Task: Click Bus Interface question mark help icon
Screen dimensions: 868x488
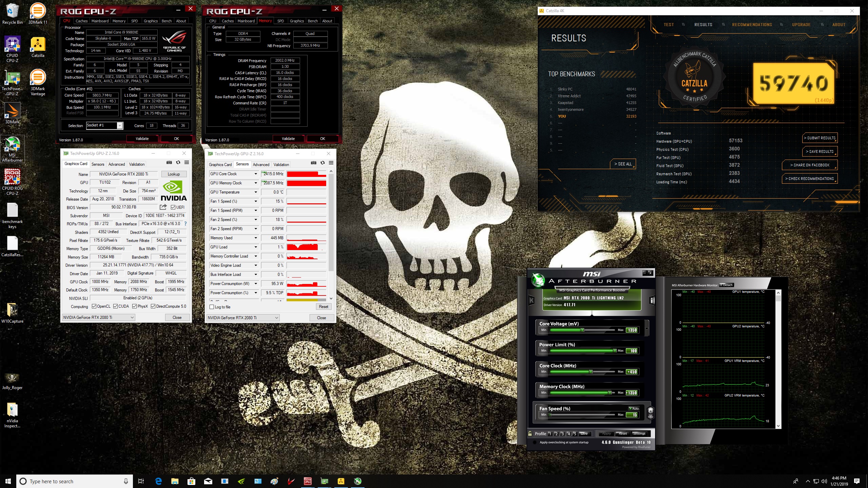Action: coord(185,224)
